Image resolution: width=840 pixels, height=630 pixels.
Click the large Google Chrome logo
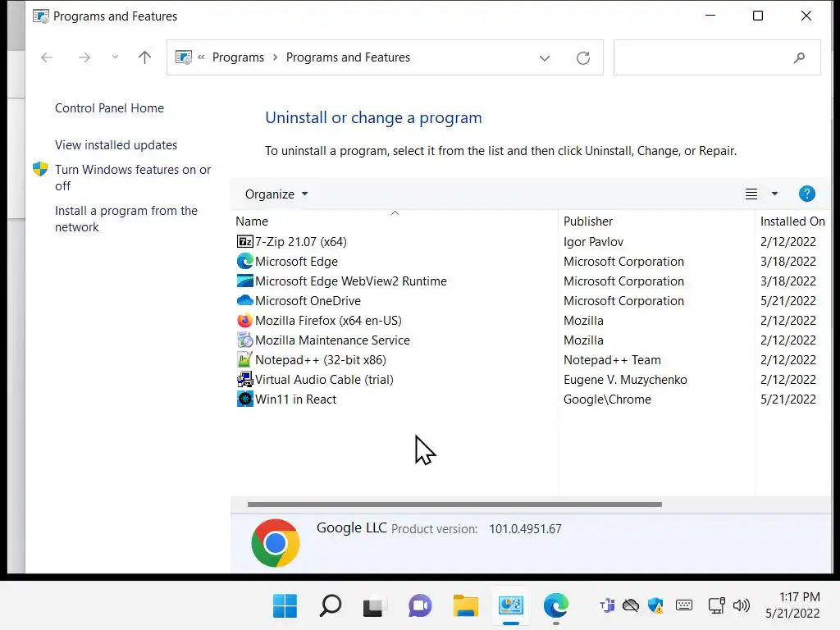[276, 543]
